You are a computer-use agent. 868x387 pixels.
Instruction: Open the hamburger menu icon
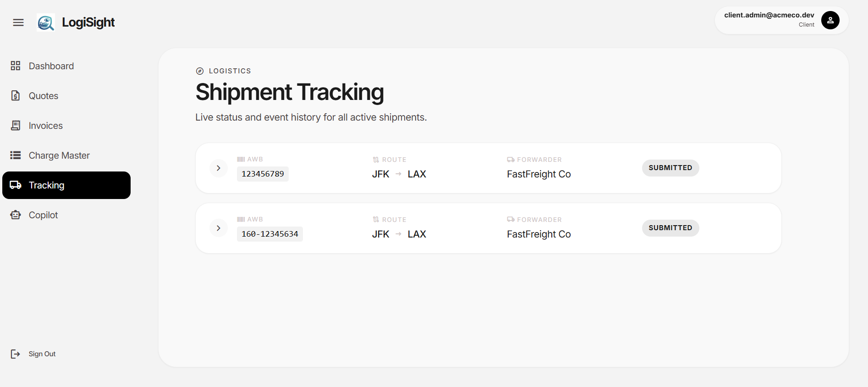tap(18, 22)
